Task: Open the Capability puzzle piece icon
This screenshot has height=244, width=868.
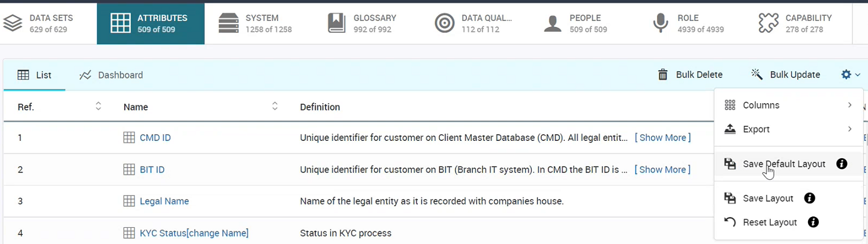Action: 768,23
